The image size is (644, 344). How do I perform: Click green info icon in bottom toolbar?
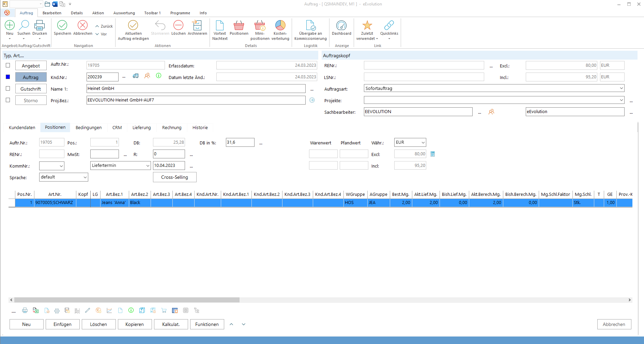click(x=131, y=310)
